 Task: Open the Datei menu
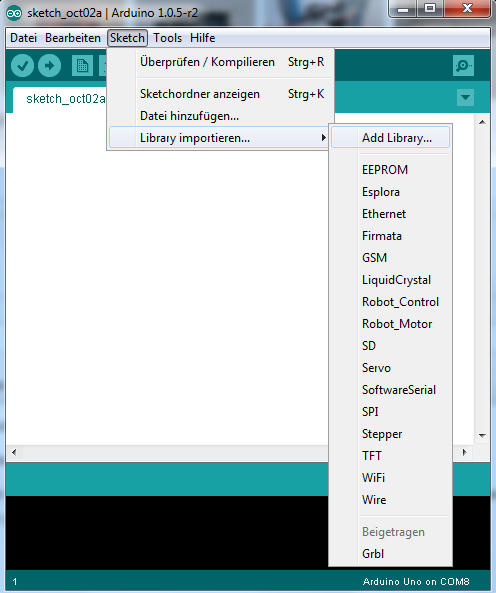23,38
